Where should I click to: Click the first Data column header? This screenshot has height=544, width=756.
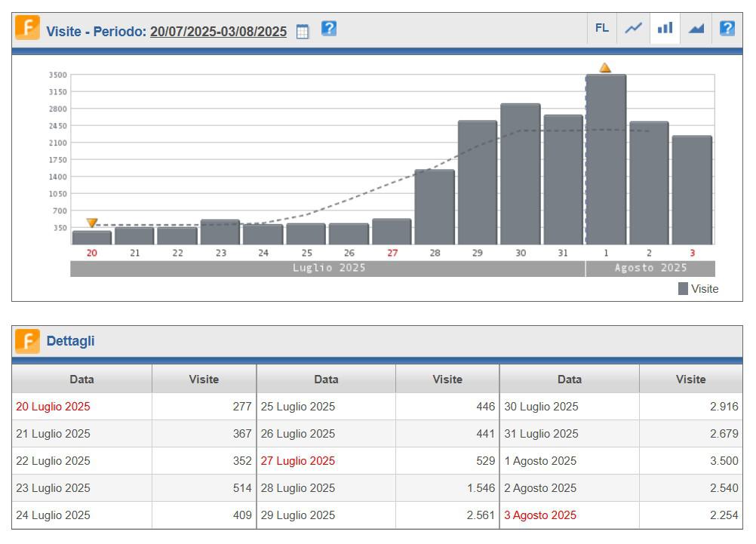pos(82,379)
